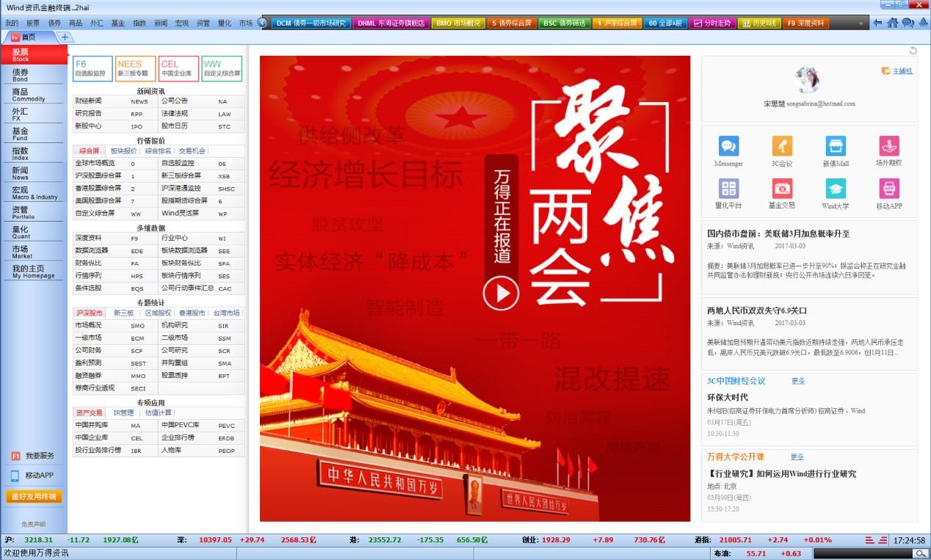Screen dimensions: 931x560
Task: Click the search magnifier icon in status bar
Action: [x=920, y=554]
